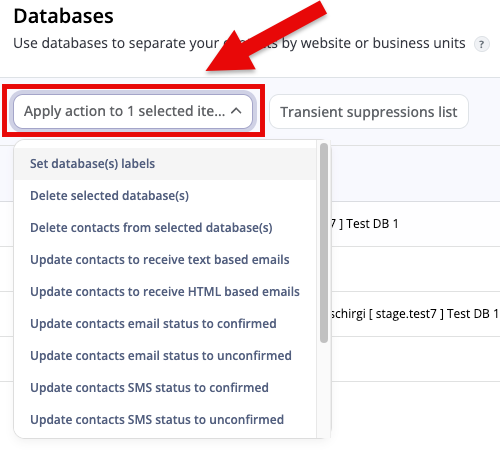
Task: Click the empty table row under Test DB 1
Action: pyautogui.click(x=416, y=269)
